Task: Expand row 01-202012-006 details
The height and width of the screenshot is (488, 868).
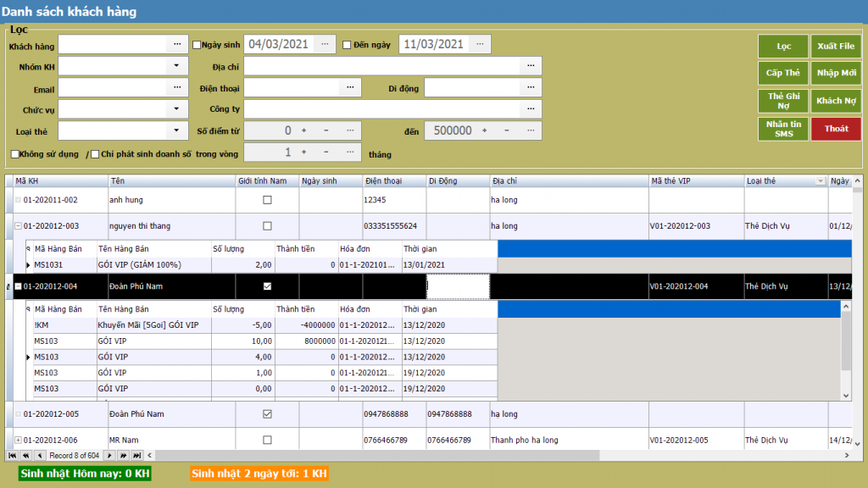Action: tap(18, 441)
